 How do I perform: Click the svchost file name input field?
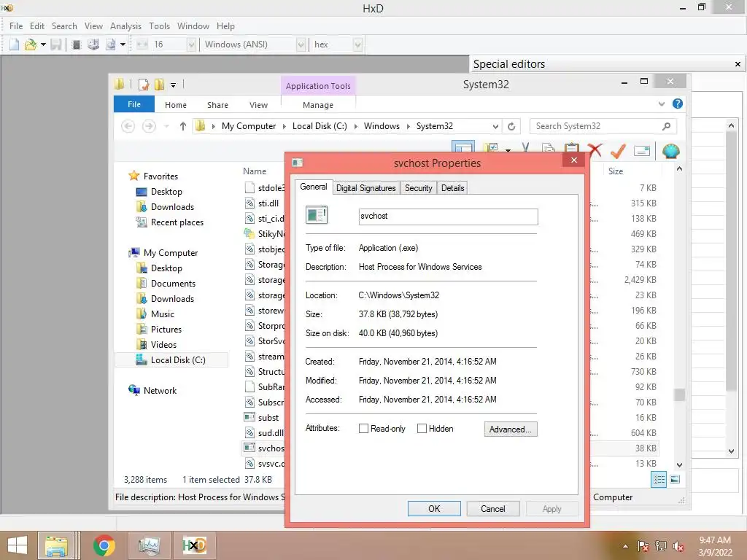pyautogui.click(x=448, y=217)
